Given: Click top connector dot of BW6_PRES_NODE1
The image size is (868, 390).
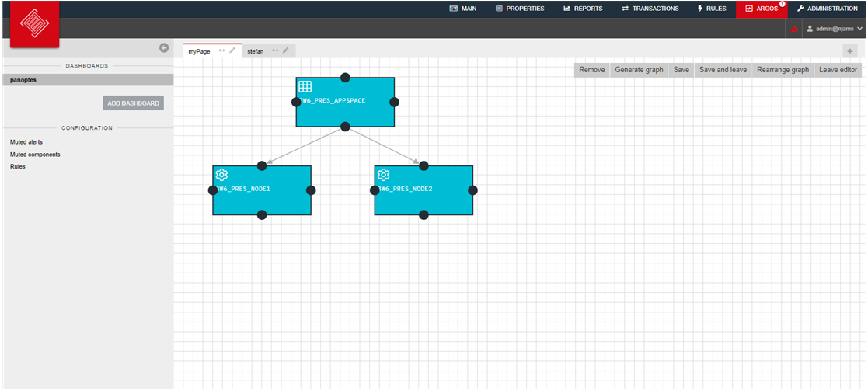Looking at the screenshot, I should tap(262, 165).
